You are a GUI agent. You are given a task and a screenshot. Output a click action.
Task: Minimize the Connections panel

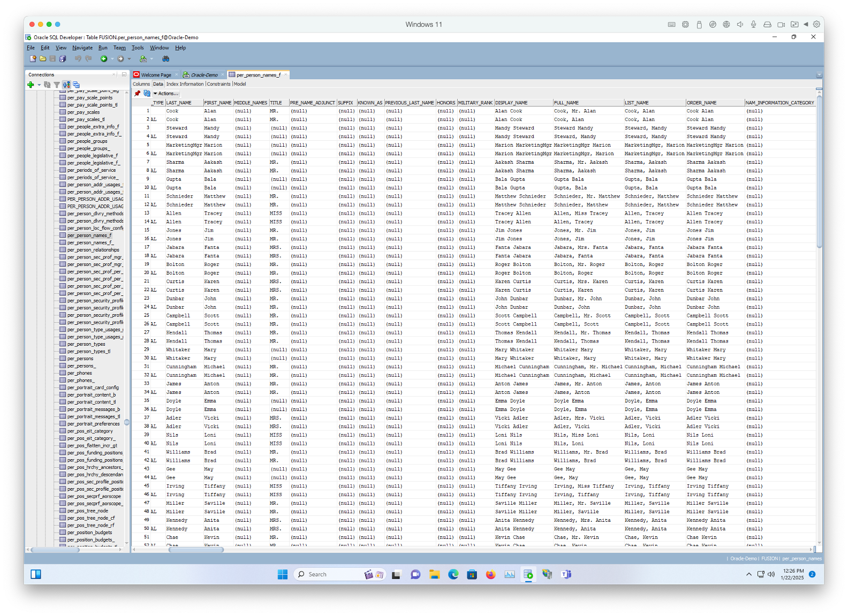pos(124,74)
